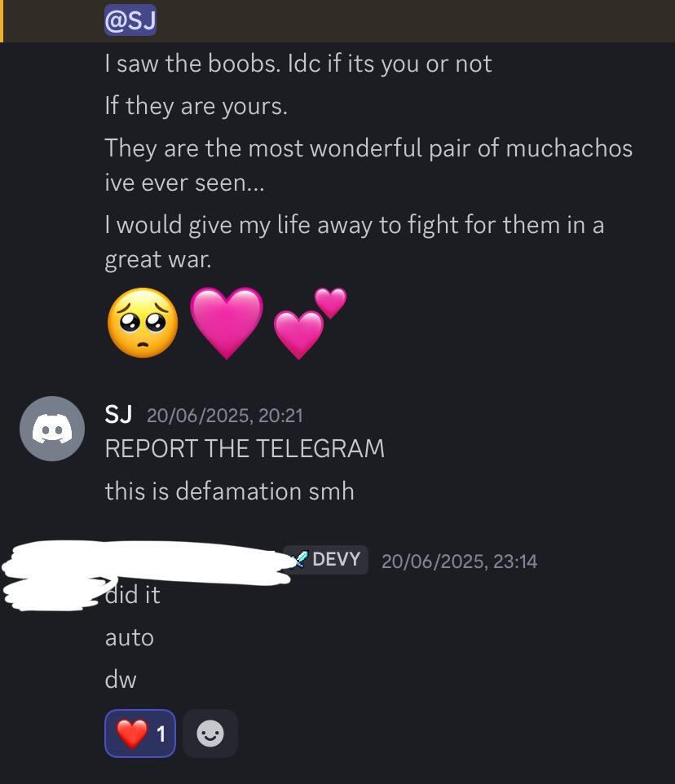
Task: Click the pleading face emoji
Action: (143, 323)
